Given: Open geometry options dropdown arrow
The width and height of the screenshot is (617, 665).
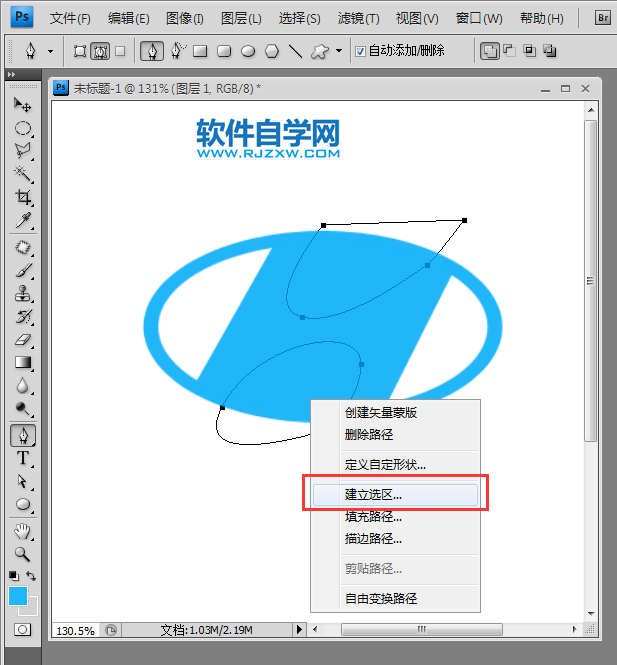Looking at the screenshot, I should (x=339, y=51).
